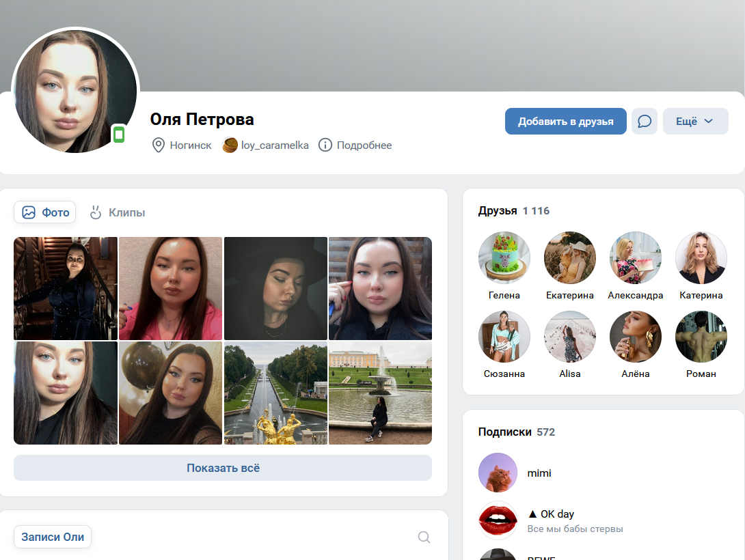Click the name Катерина in friends

pos(701,295)
